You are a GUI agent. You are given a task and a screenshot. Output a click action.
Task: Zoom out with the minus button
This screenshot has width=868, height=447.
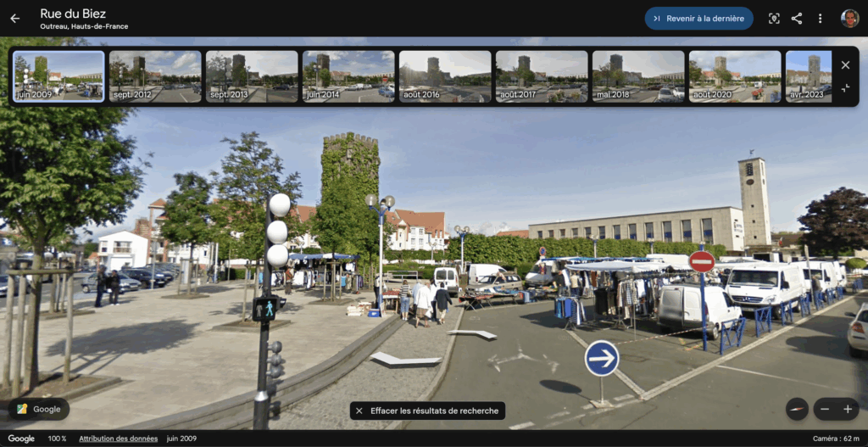click(824, 409)
